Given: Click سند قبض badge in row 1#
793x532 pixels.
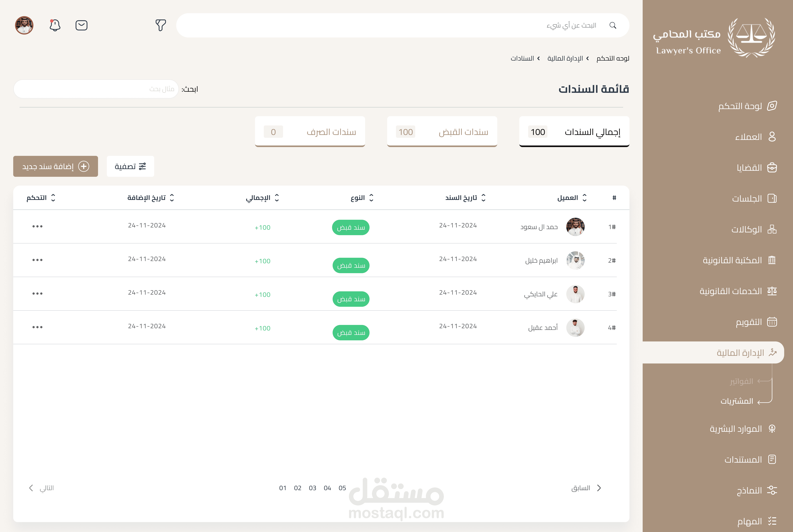Looking at the screenshot, I should click(351, 227).
